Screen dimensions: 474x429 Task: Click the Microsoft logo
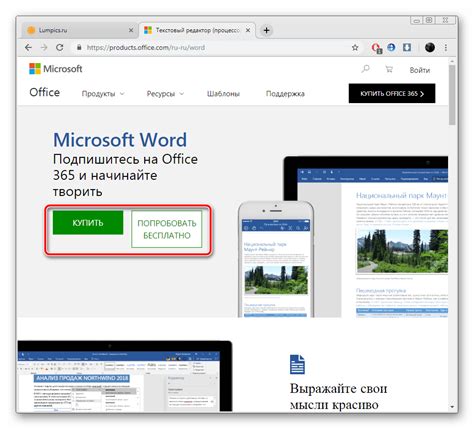[x=56, y=69]
